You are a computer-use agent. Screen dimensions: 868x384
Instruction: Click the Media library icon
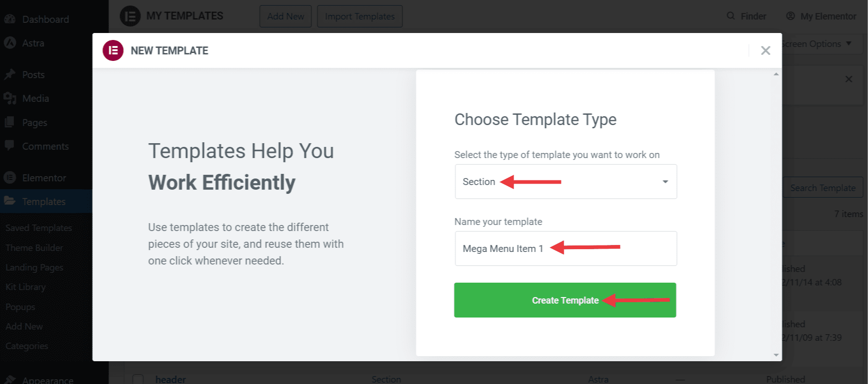10,98
